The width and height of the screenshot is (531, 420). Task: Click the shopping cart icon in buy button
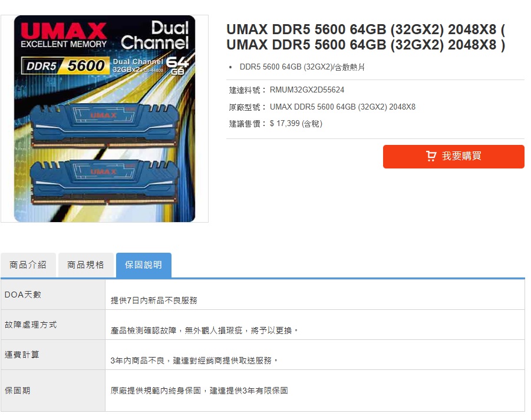[x=431, y=156]
